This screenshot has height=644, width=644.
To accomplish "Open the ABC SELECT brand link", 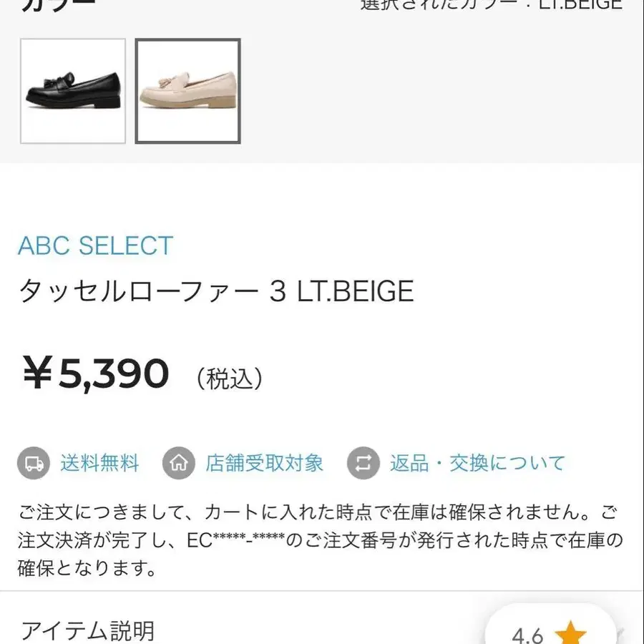I will tap(95, 246).
